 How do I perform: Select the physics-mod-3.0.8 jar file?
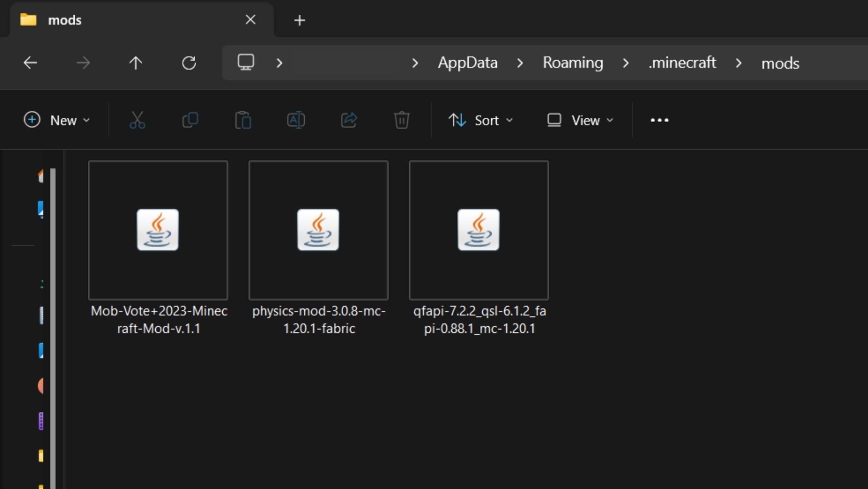tap(318, 230)
